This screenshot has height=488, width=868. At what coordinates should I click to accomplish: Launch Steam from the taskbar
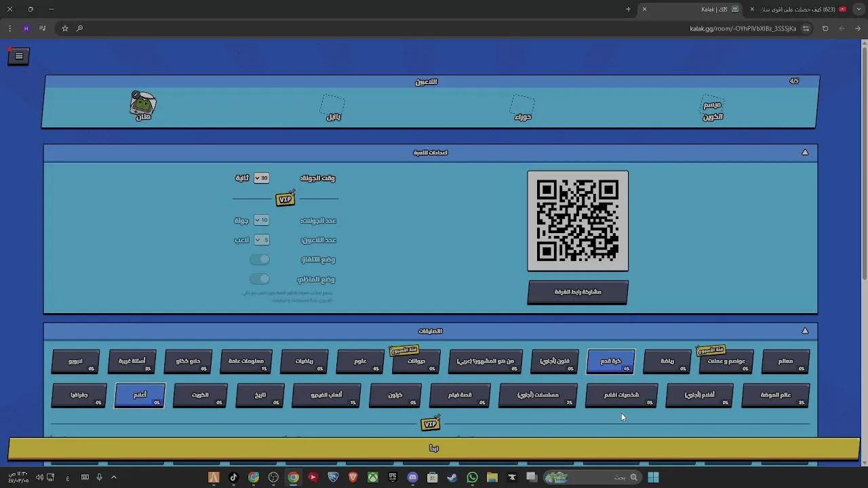(x=452, y=477)
